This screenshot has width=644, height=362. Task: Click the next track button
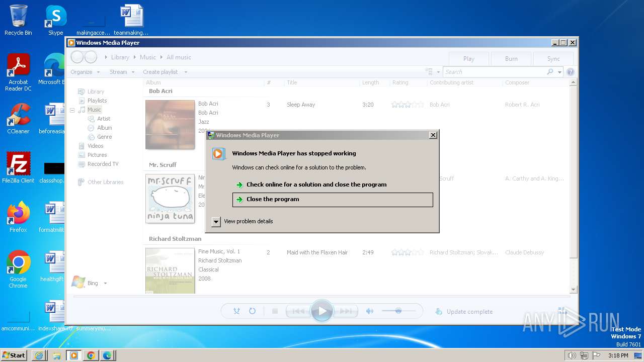point(346,311)
